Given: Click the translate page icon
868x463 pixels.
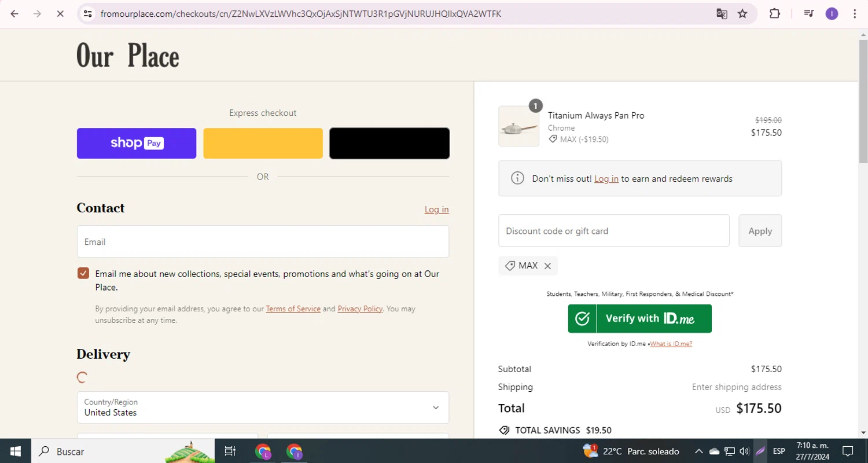Looking at the screenshot, I should tap(722, 13).
